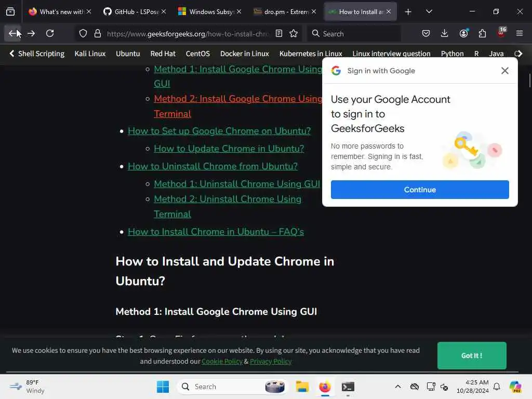Open Linux interview question topic

[x=391, y=54]
